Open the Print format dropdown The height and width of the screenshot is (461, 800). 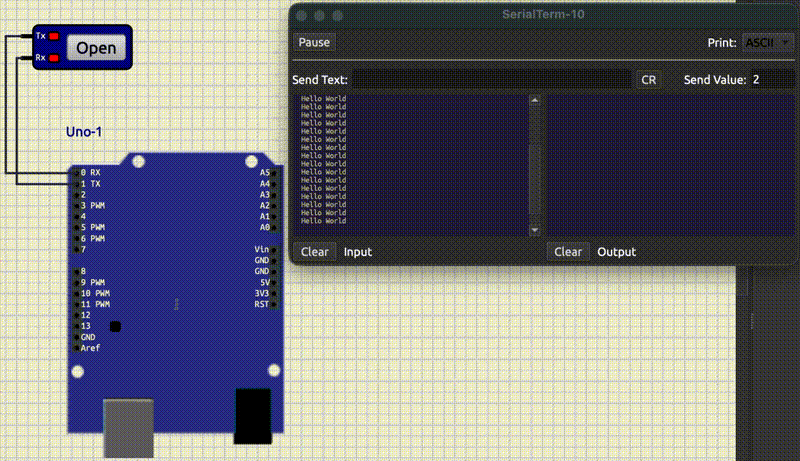pyautogui.click(x=768, y=42)
